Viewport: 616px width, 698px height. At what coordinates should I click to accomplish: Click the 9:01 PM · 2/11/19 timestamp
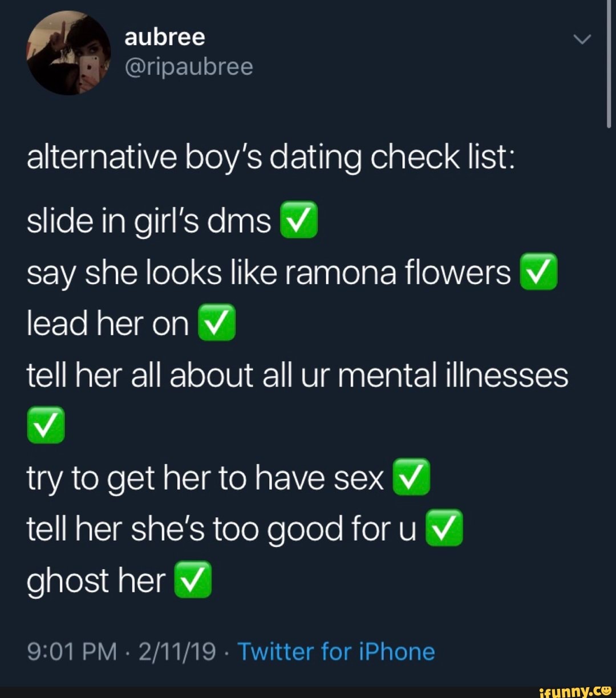coord(121,651)
